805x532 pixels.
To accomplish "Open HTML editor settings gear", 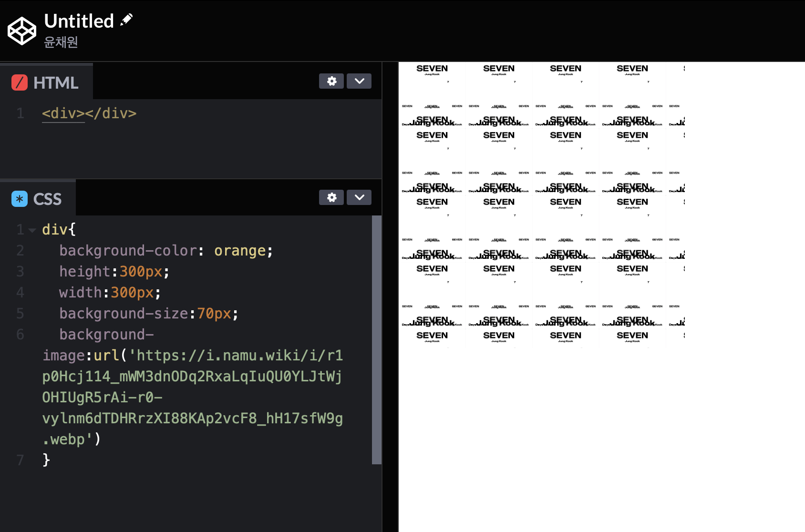I will point(331,81).
